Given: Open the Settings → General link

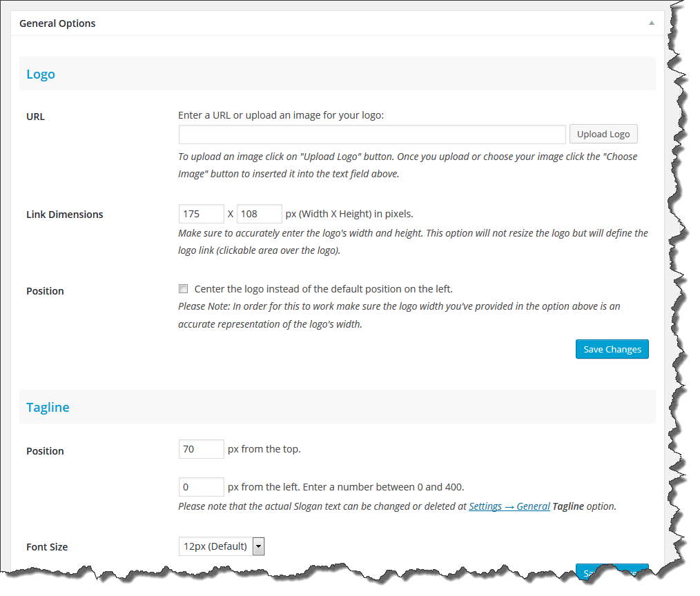Looking at the screenshot, I should pos(509,506).
